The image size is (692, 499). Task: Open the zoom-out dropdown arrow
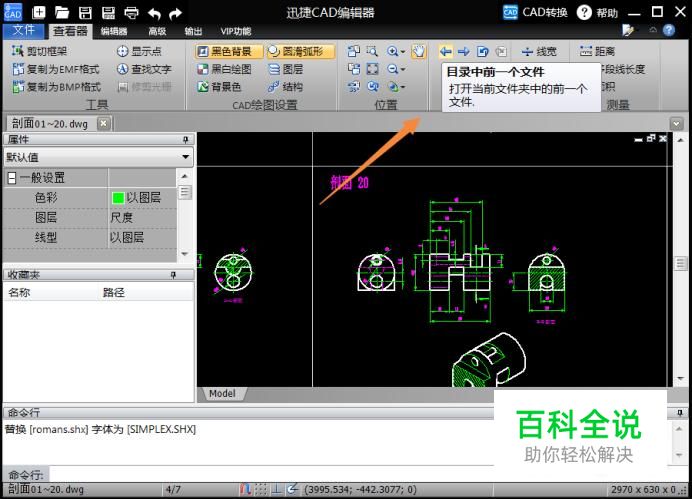(x=403, y=70)
